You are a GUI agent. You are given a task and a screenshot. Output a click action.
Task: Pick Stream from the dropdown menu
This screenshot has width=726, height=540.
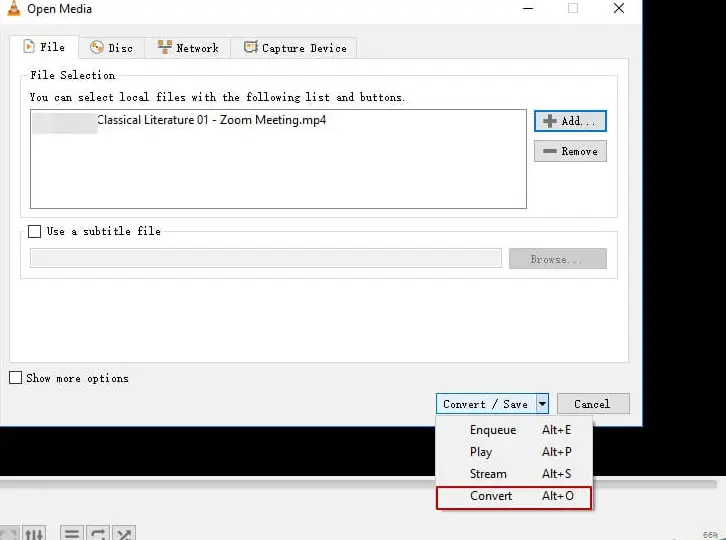point(488,474)
